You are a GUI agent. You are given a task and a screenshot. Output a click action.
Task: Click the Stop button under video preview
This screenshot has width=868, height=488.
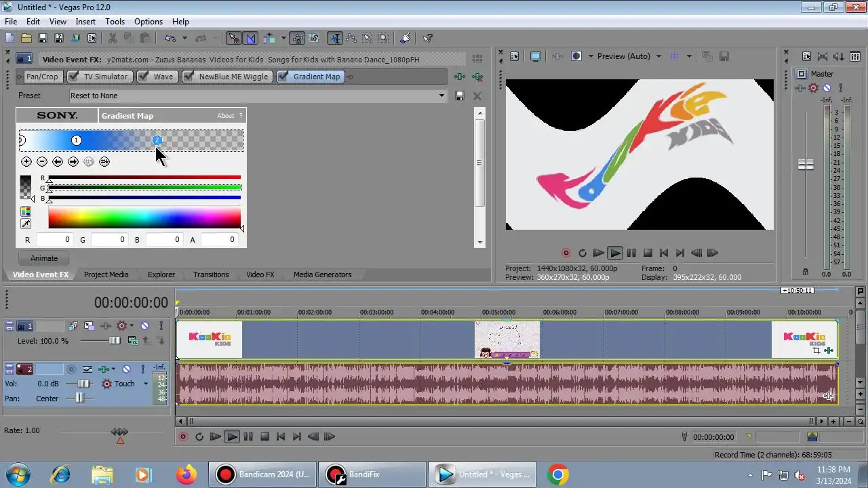tap(648, 253)
